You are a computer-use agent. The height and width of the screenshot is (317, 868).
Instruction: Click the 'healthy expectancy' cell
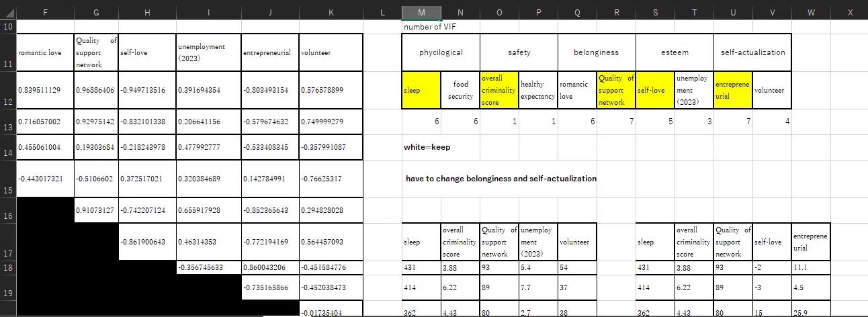pos(538,90)
